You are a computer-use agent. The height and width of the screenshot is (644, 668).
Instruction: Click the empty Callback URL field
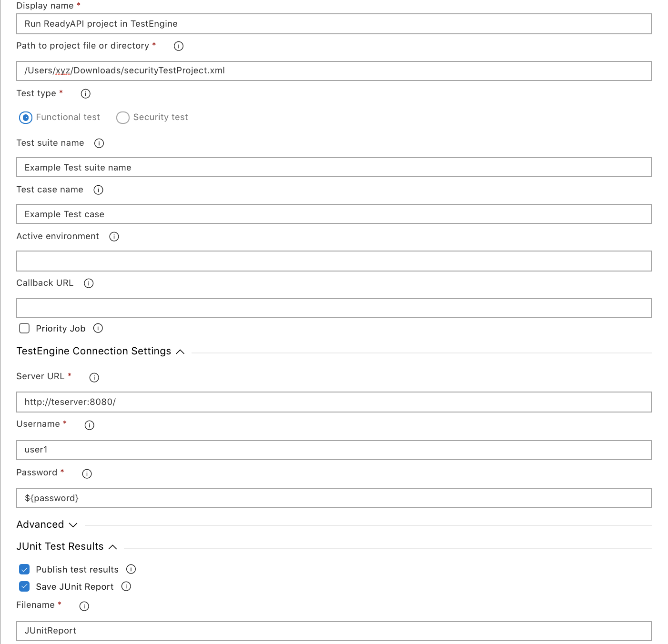coord(334,308)
